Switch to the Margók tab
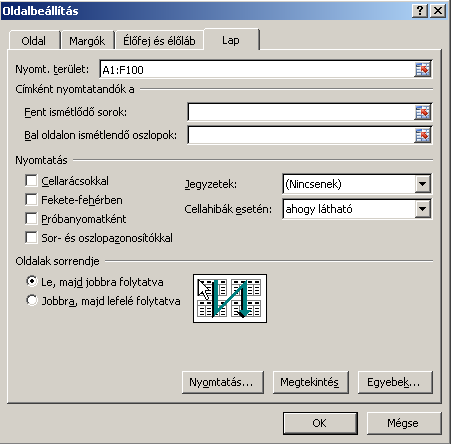Image resolution: width=451 pixels, height=444 pixels. click(87, 41)
